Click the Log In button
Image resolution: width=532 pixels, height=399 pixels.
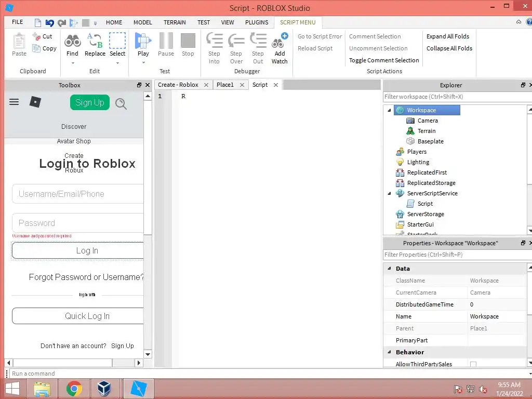coord(78,251)
